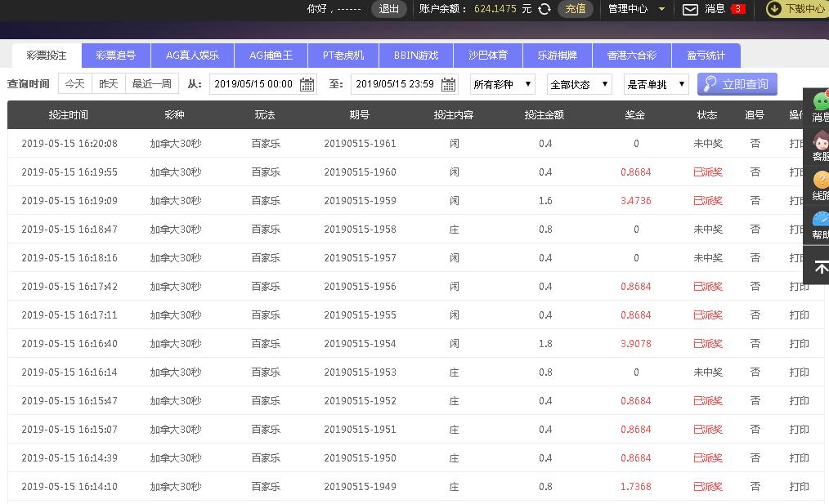Switch to the 彩票追号 tab

click(x=115, y=56)
